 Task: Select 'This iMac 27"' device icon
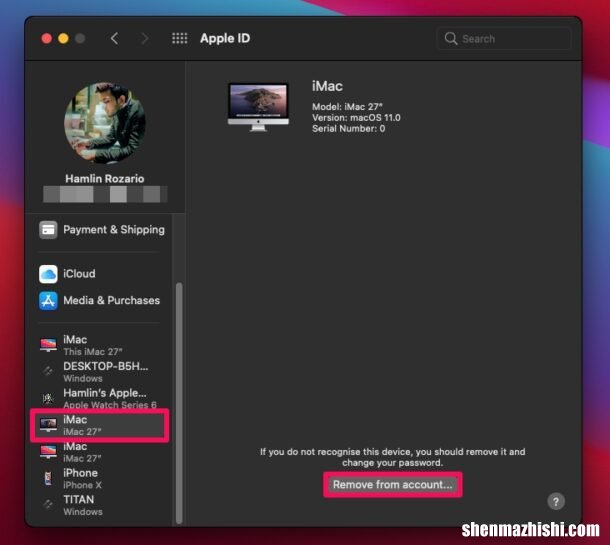[48, 345]
